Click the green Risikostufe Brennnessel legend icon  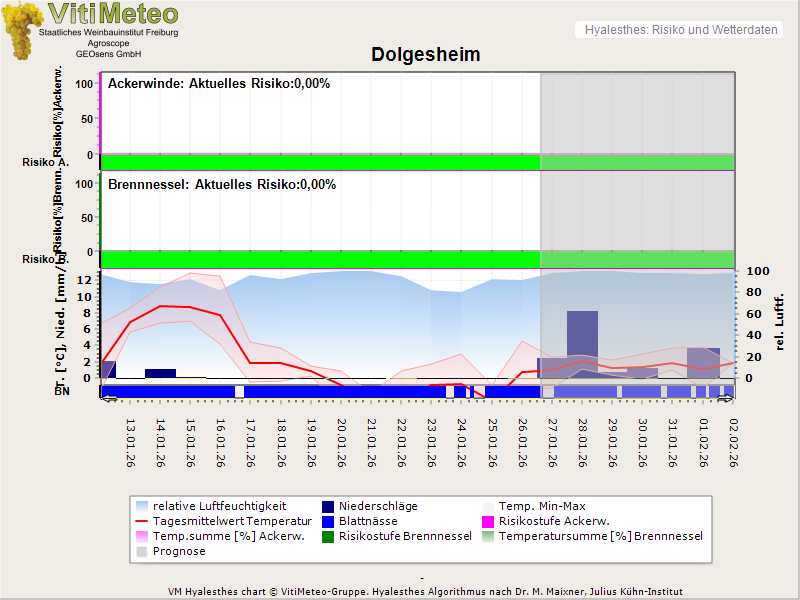pos(327,536)
